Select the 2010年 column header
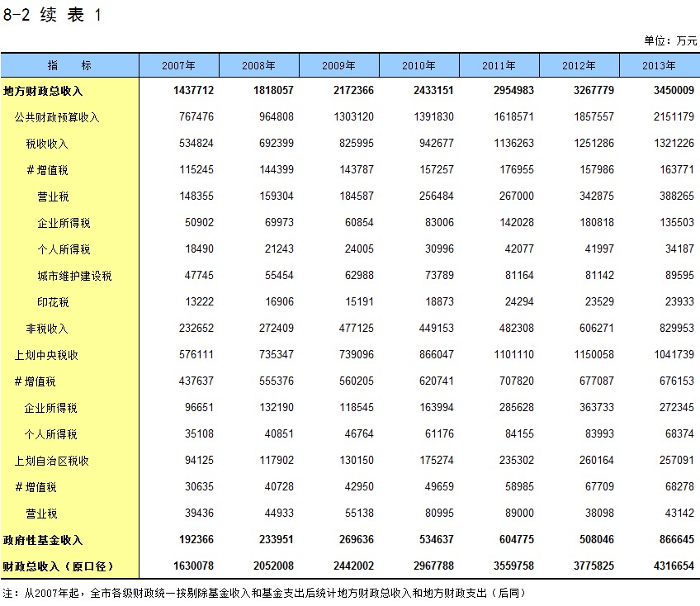This screenshot has height=606, width=700. pyautogui.click(x=419, y=66)
